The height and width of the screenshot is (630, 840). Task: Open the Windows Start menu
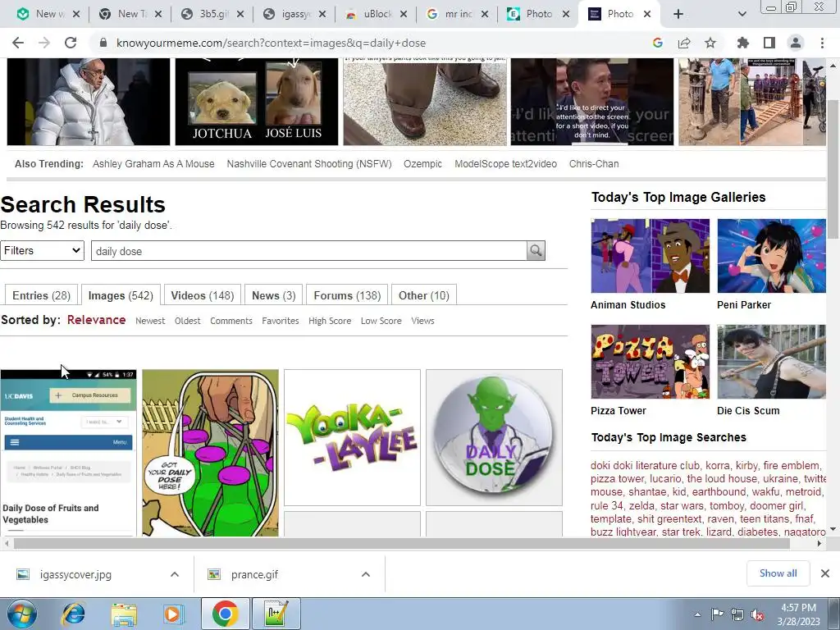pyautogui.click(x=21, y=614)
